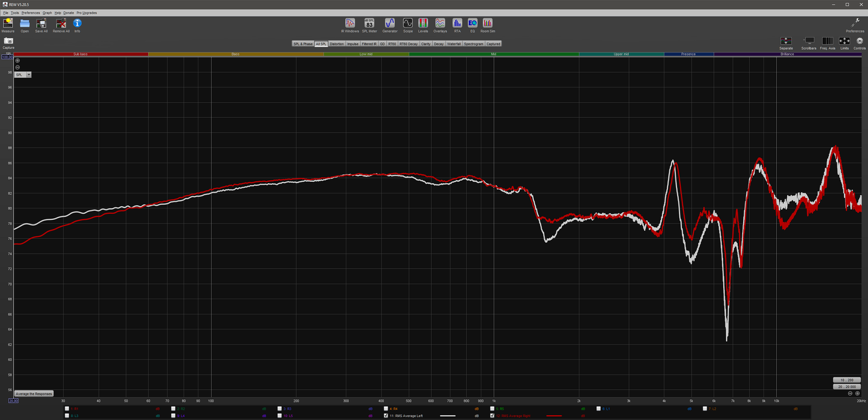
Task: Open the EQ window
Action: [473, 23]
